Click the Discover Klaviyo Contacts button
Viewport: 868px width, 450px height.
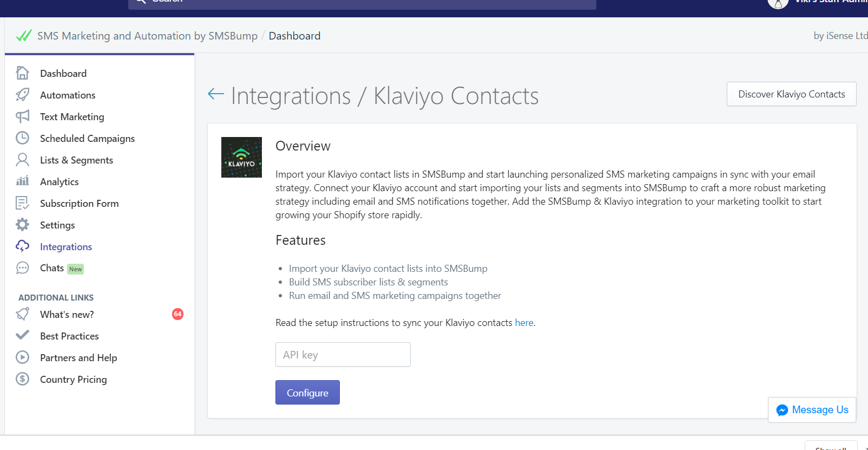791,94
